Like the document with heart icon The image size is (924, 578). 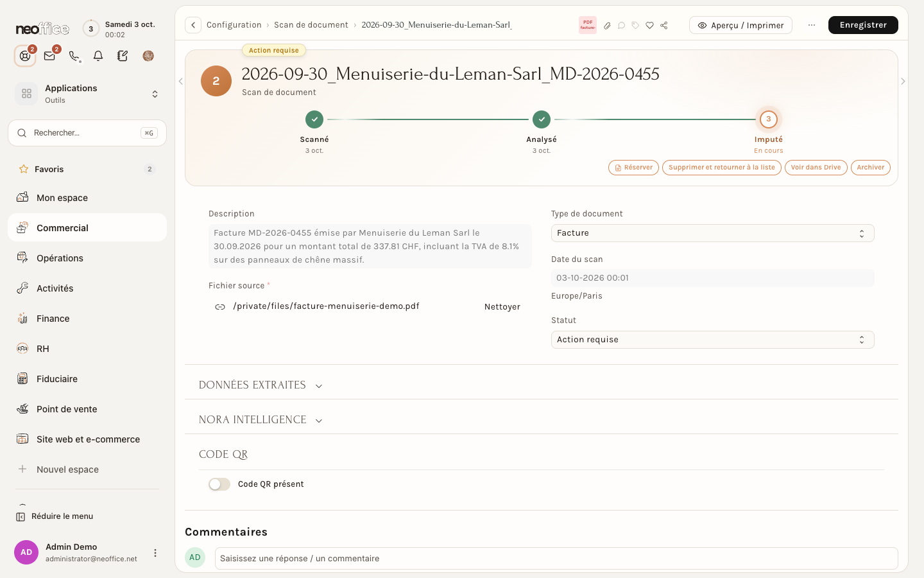pos(649,26)
